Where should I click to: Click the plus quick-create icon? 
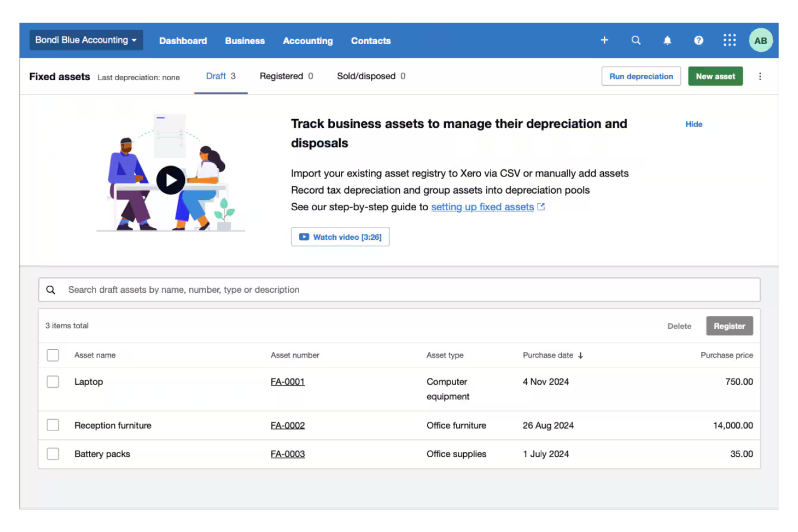coord(604,40)
